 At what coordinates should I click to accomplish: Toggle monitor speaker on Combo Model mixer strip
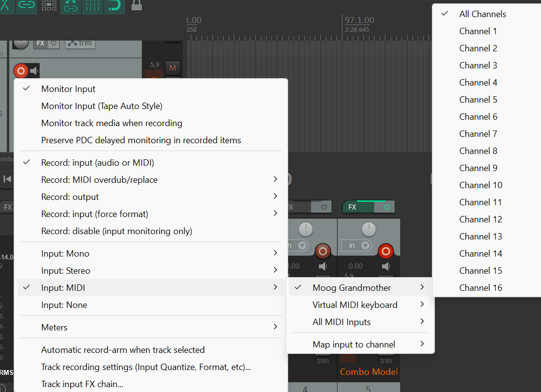click(x=386, y=266)
